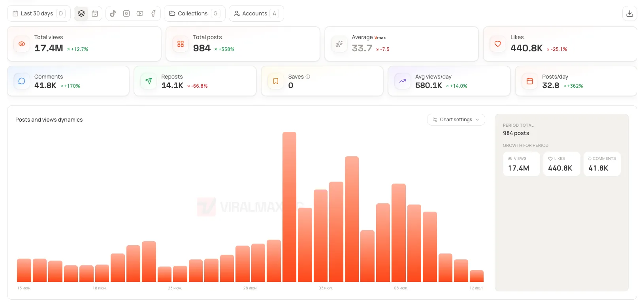Click the LIKES 440.8K growth tile
Image resolution: width=644 pixels, height=306 pixels.
click(562, 164)
